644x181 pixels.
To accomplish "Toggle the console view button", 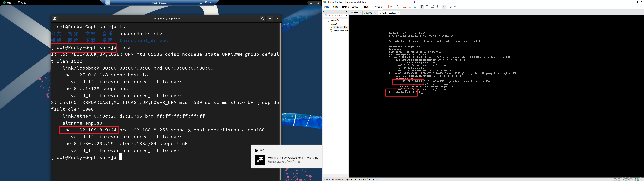I will [444, 7].
